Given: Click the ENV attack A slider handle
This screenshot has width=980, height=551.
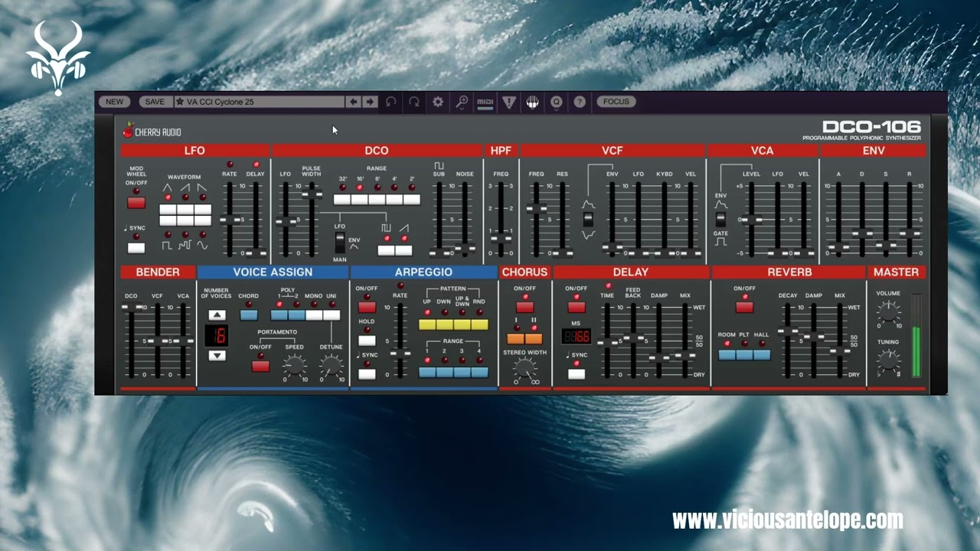Looking at the screenshot, I should [838, 247].
